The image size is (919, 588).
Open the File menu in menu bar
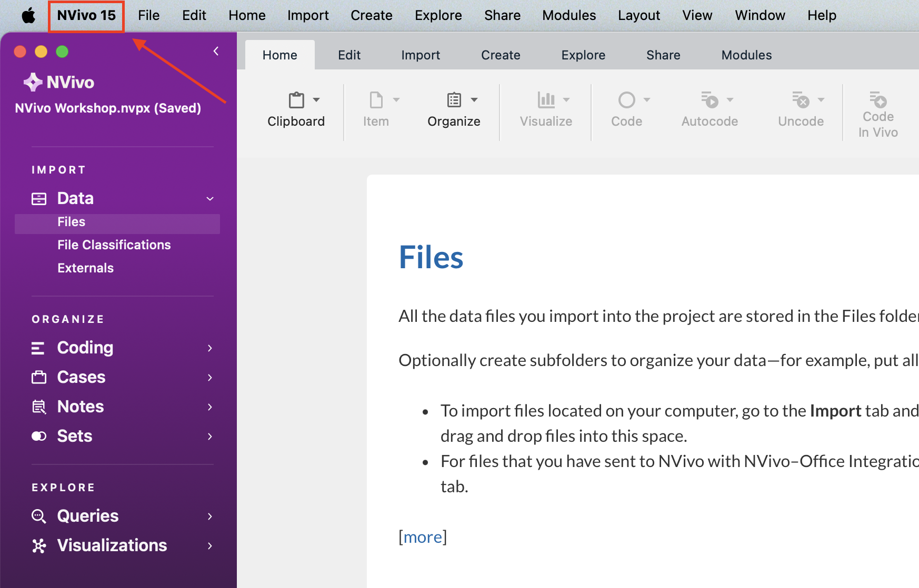[x=149, y=15]
